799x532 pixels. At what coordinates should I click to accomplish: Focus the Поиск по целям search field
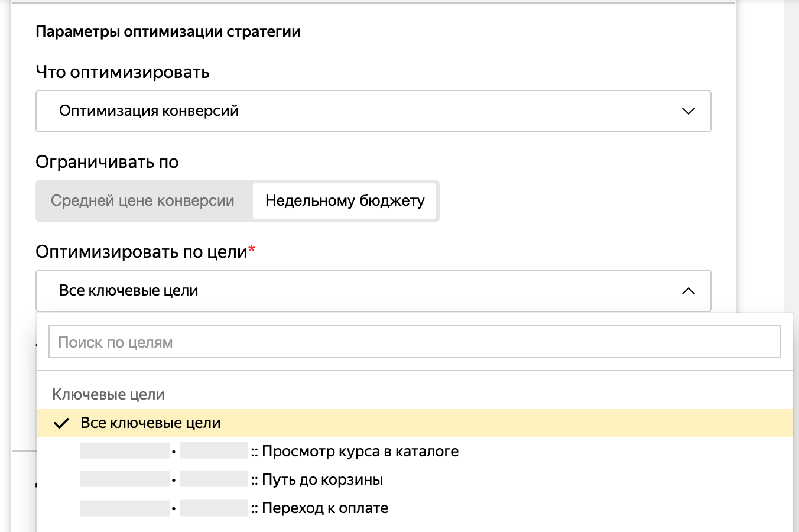pyautogui.click(x=414, y=342)
